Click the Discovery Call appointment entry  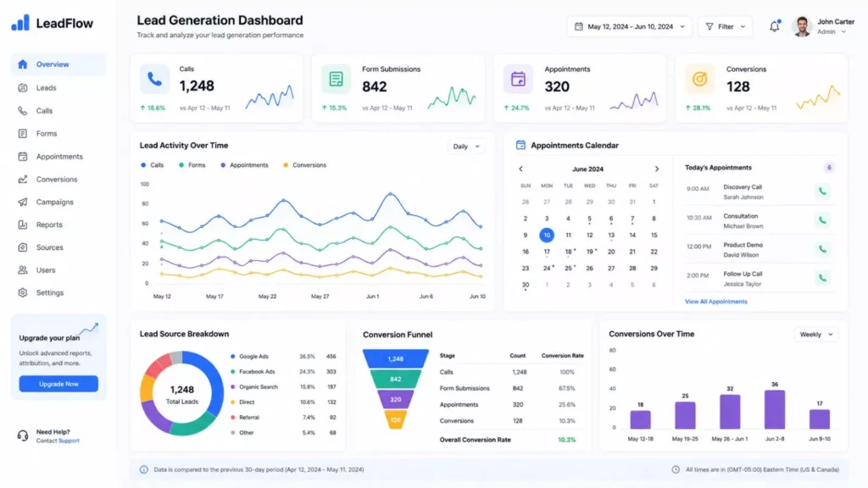[x=759, y=191]
